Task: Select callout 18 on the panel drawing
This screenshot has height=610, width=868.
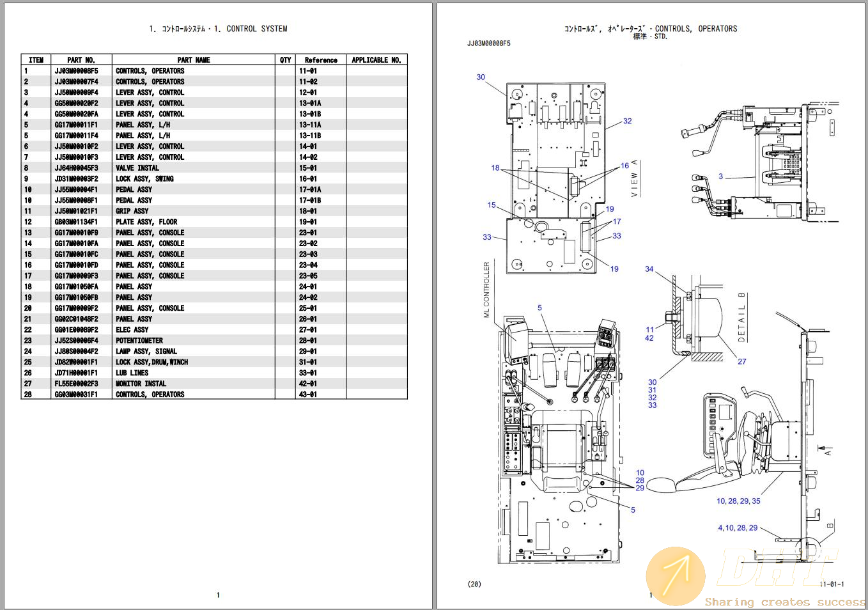Action: coord(495,168)
